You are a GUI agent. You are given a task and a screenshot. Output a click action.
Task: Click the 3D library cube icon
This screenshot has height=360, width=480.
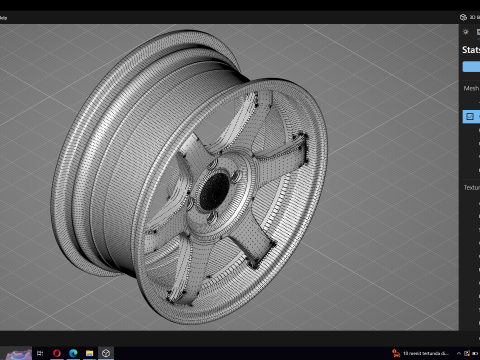(x=463, y=17)
